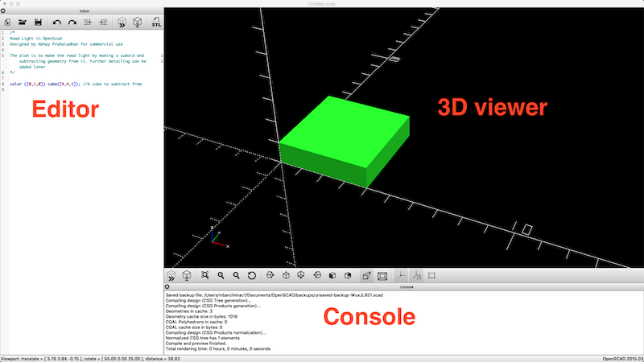Screen dimensions: 644x362
Task: Save the file with the floppy disk icon
Action: click(x=38, y=23)
